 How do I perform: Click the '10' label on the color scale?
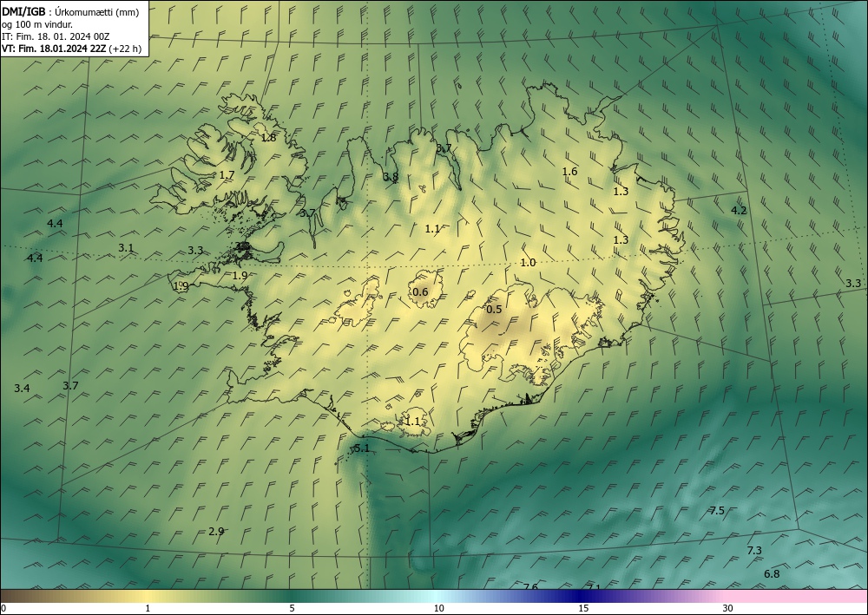coord(438,608)
